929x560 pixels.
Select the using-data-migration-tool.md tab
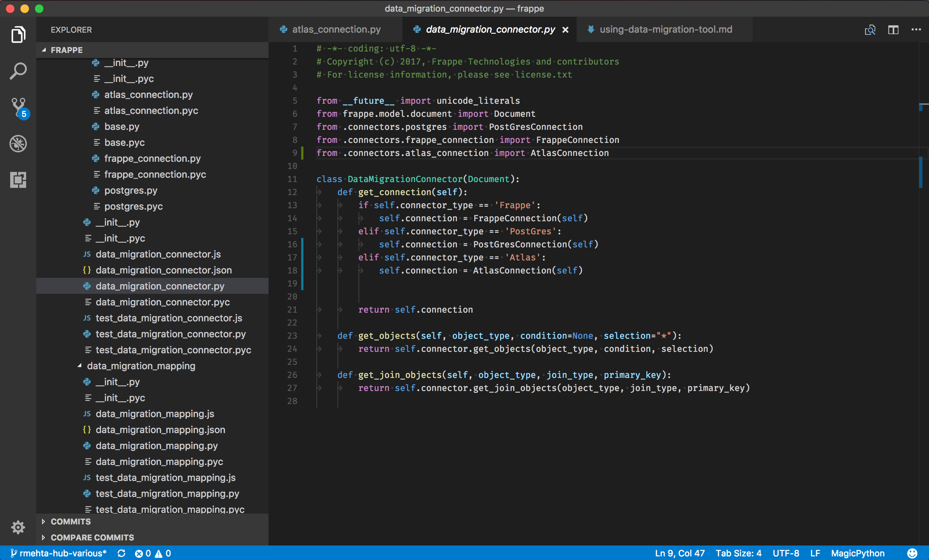663,29
